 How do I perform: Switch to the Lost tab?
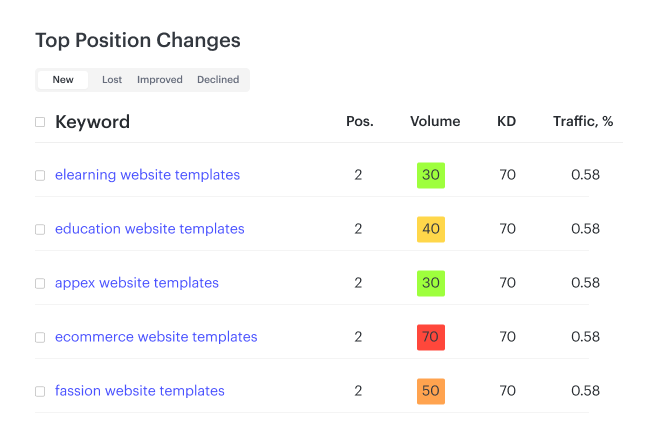click(112, 80)
